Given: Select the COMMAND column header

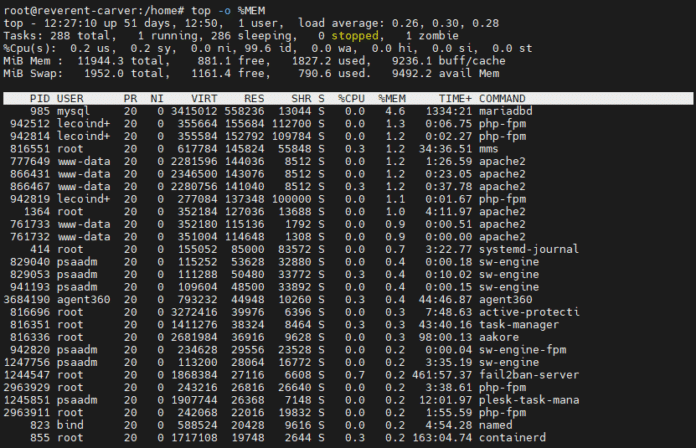Looking at the screenshot, I should 502,99.
